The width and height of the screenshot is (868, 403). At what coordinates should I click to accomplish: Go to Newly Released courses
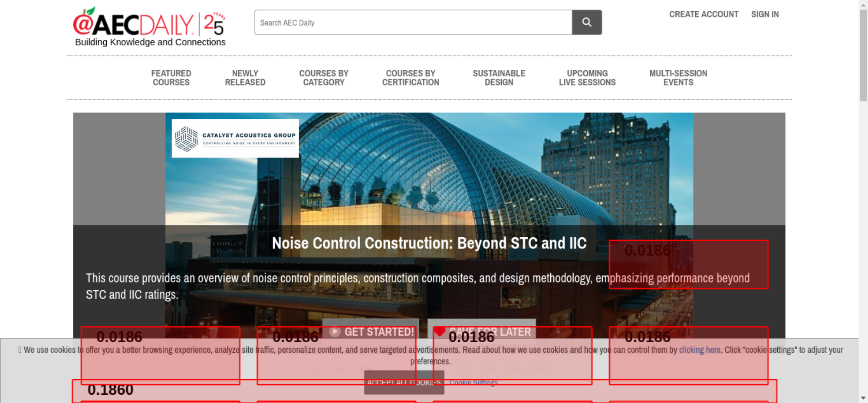point(245,78)
